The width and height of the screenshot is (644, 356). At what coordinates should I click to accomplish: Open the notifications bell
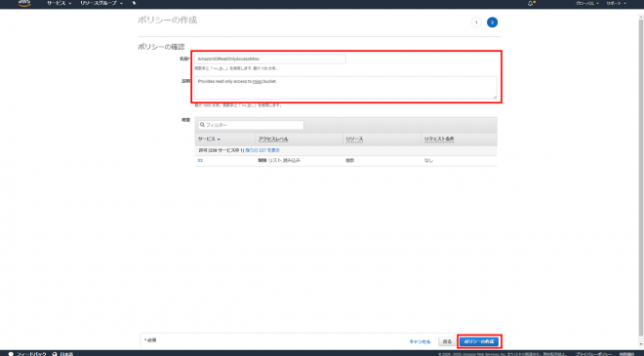point(531,3)
